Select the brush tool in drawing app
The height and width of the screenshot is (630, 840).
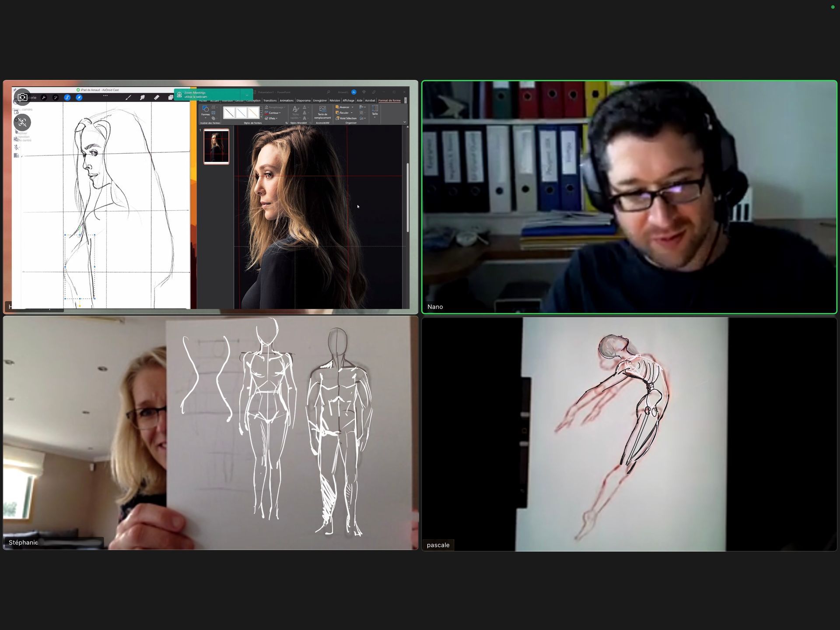[x=128, y=98]
